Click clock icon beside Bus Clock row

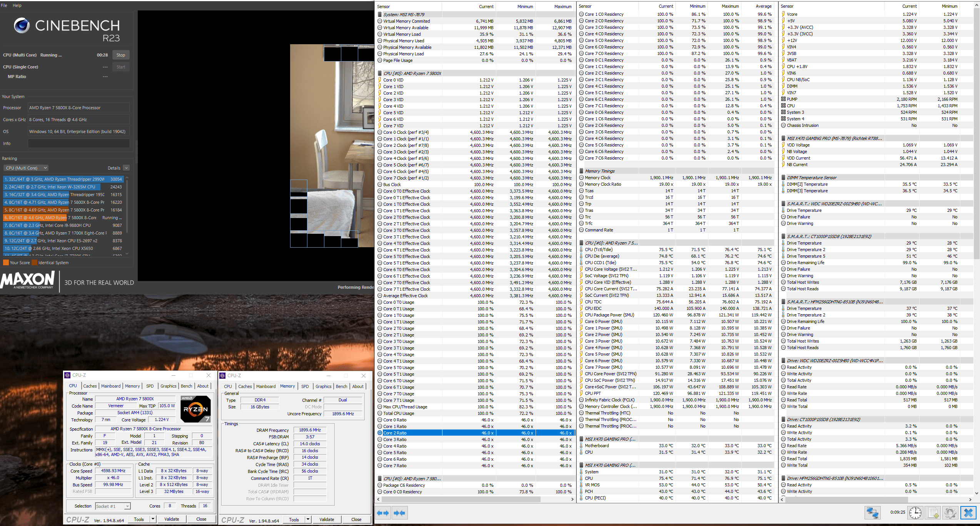(380, 185)
